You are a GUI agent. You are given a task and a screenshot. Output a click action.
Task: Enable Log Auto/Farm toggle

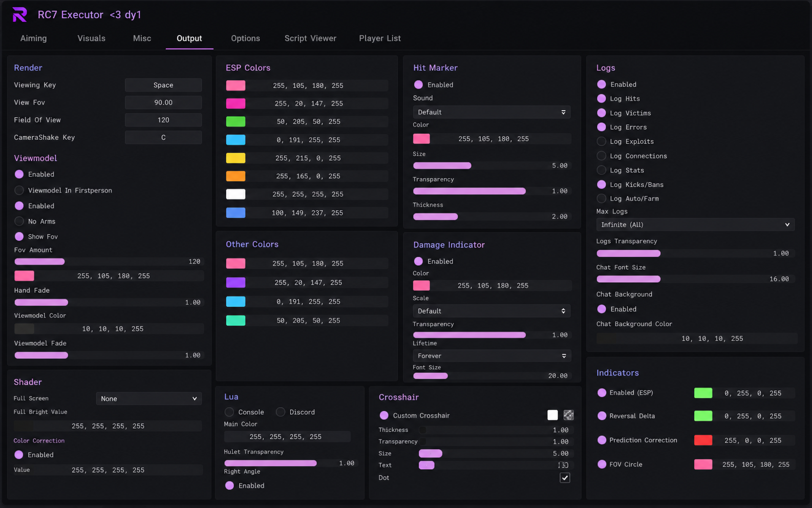pos(602,198)
